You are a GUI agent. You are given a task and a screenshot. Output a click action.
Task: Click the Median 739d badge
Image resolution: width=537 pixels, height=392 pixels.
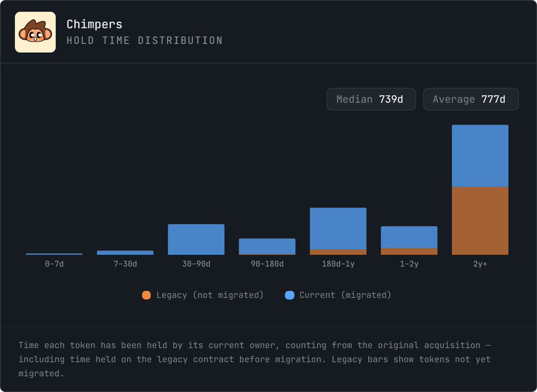[x=371, y=99]
